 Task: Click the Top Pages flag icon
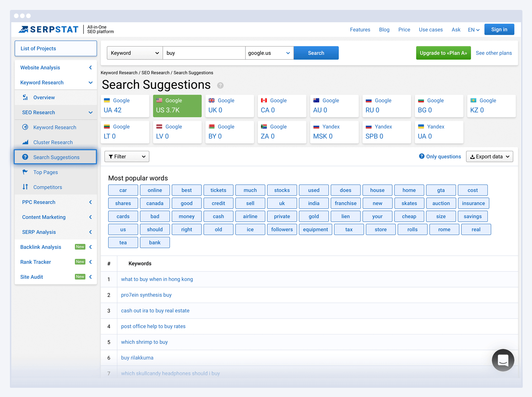25,172
